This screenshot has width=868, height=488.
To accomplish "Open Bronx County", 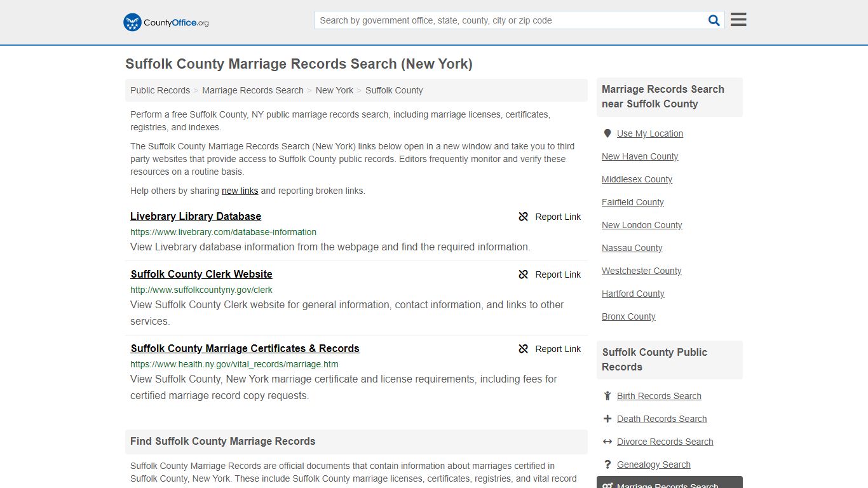I will tap(628, 316).
